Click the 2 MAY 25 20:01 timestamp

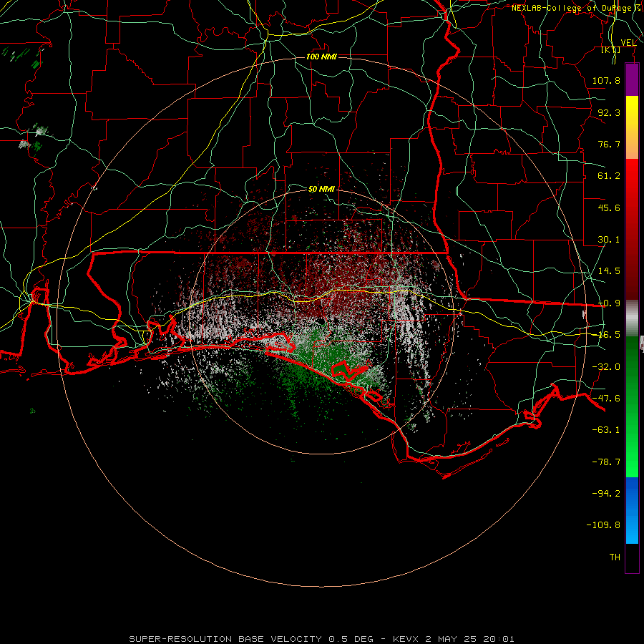(469, 639)
